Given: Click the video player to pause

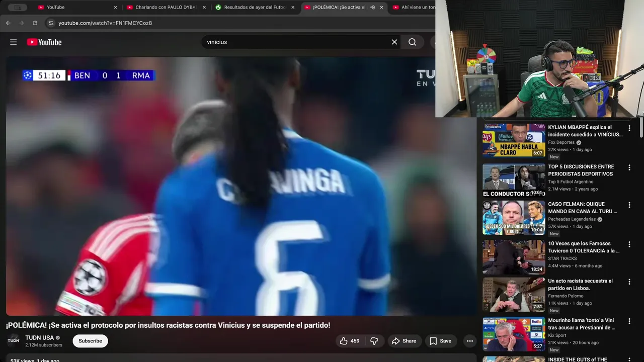Looking at the screenshot, I should [x=242, y=186].
